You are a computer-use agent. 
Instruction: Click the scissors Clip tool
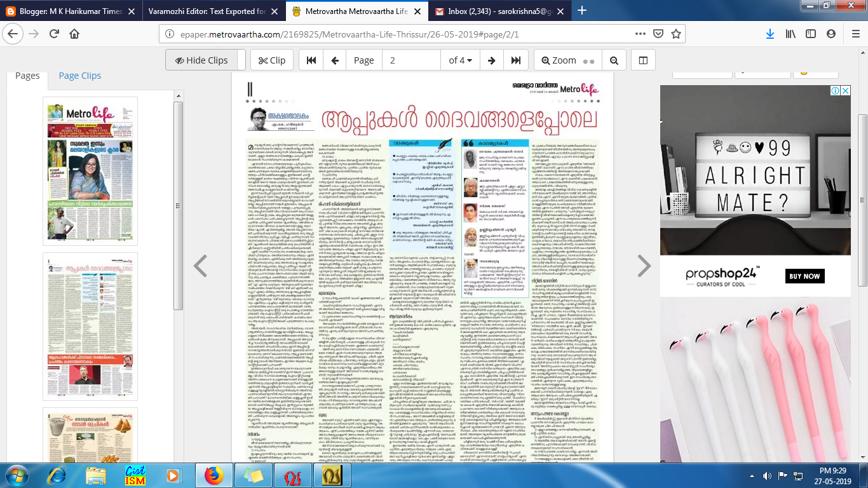271,60
